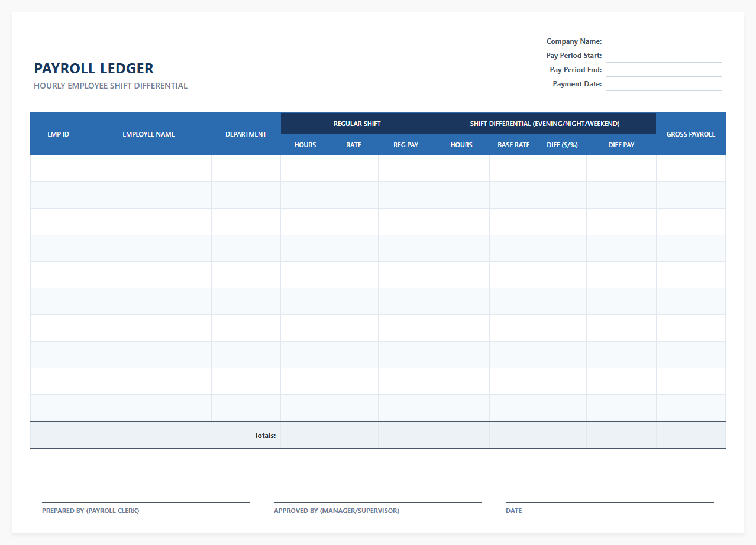Select the Hourly Employee Shift Differential subtitle

tap(111, 86)
